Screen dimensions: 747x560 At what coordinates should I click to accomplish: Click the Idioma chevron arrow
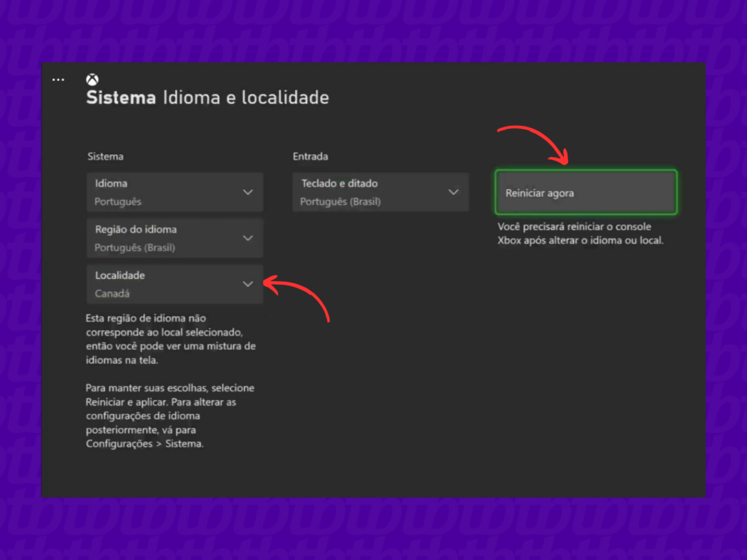tap(248, 192)
